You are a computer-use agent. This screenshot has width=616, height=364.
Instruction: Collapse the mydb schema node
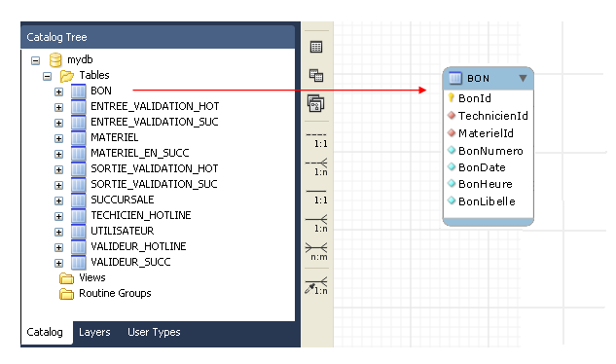click(35, 60)
